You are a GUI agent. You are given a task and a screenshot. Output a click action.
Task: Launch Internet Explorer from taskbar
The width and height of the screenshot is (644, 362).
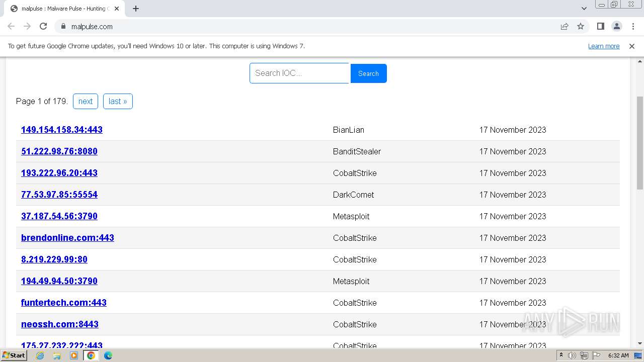pyautogui.click(x=40, y=355)
